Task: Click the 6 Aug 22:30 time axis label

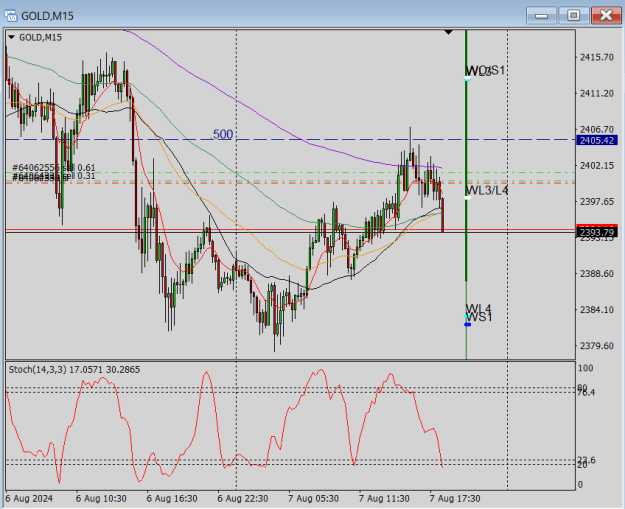Action: [x=243, y=499]
